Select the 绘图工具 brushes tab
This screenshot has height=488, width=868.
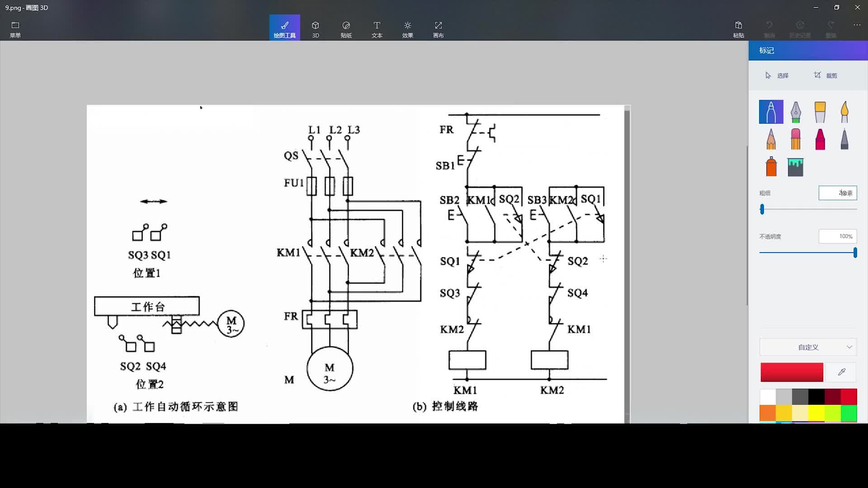284,28
